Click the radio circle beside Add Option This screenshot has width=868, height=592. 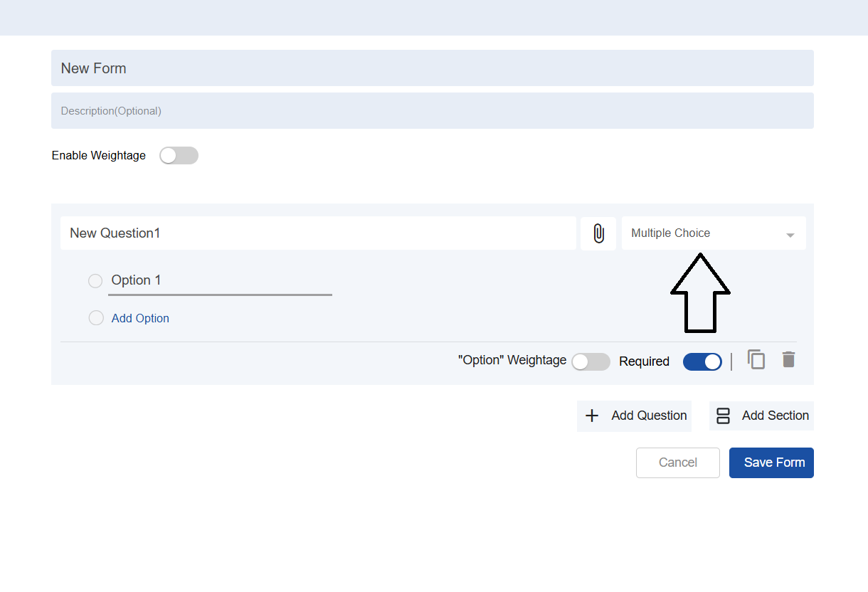(x=96, y=318)
